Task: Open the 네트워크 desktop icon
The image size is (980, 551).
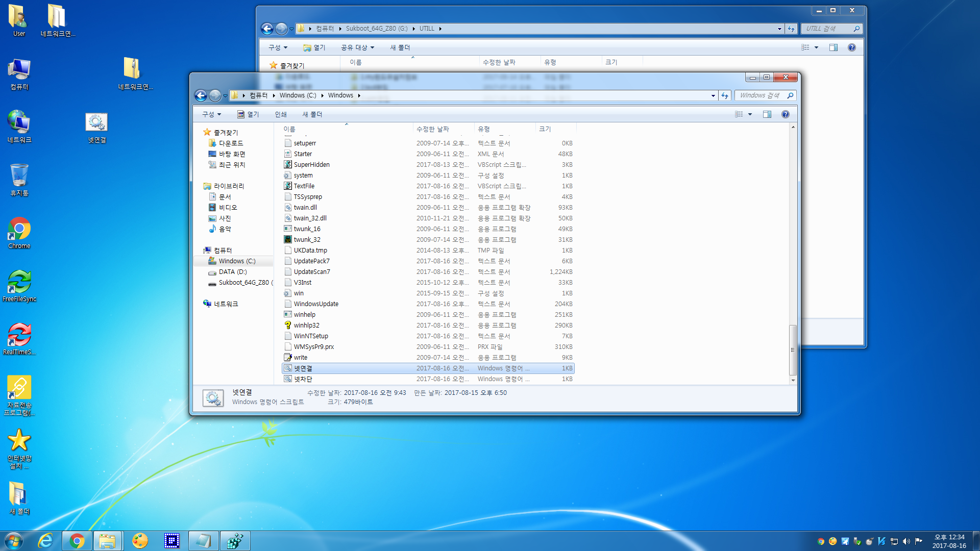Action: pos(19,127)
